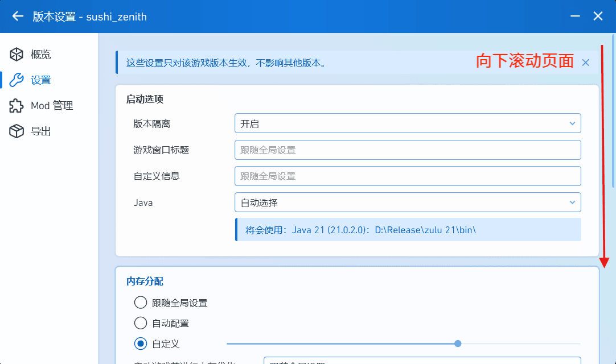The image size is (616, 364).
Task: Switch to the 设置 tab label
Action: click(41, 80)
